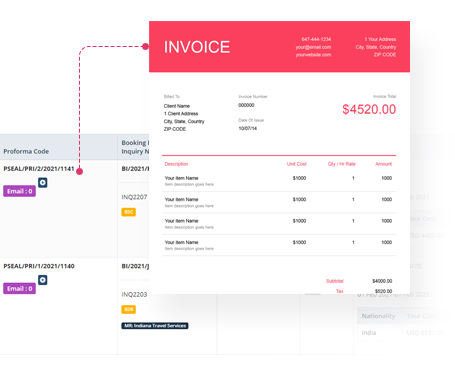
Task: Select the B2C orange tag
Action: pyautogui.click(x=128, y=212)
